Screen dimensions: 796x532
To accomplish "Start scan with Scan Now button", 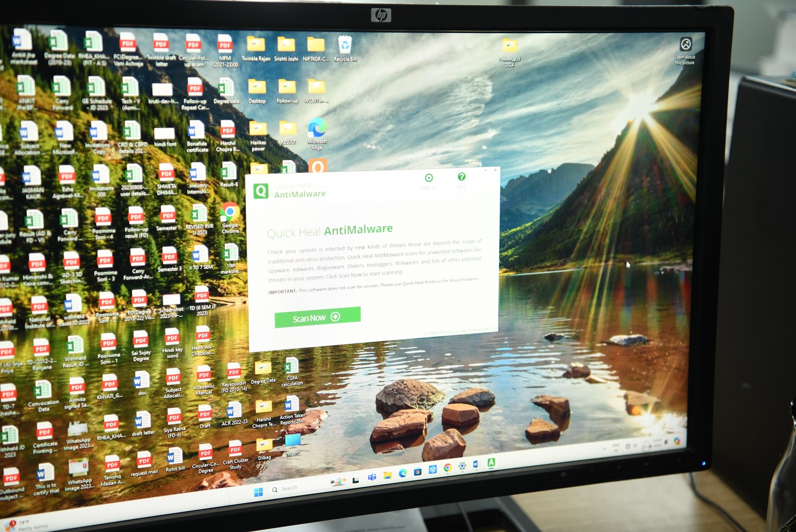I will click(317, 317).
